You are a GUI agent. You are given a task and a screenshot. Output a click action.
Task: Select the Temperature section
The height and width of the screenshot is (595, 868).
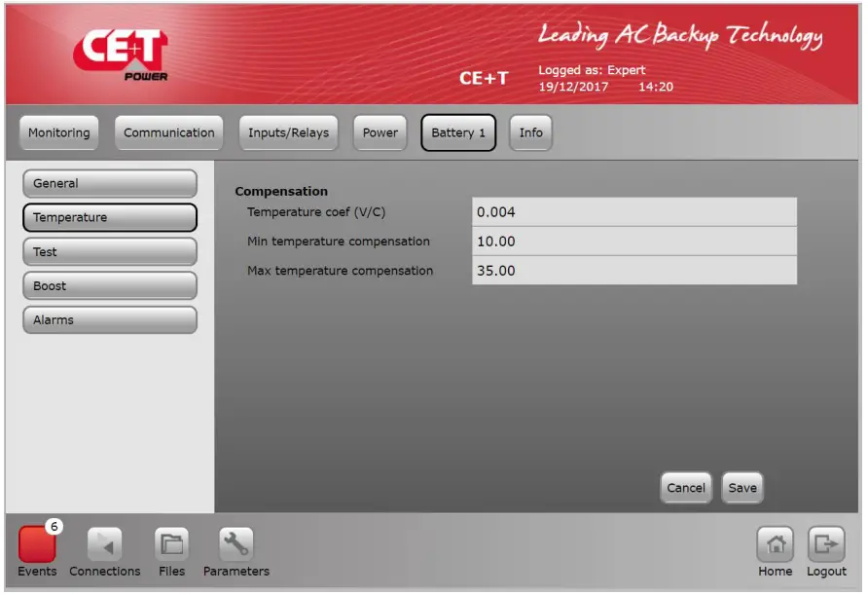[110, 217]
